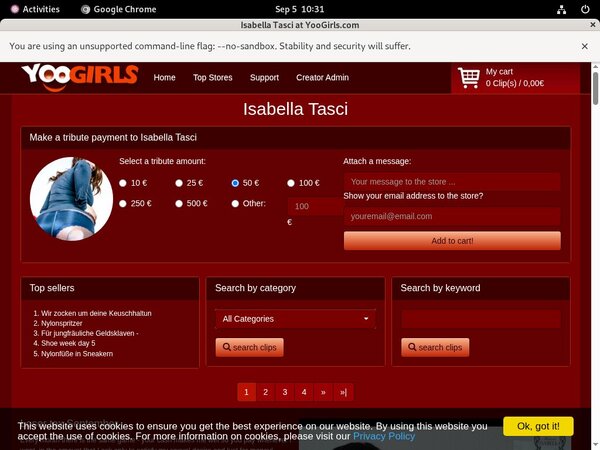Open the Top Stores menu
The height and width of the screenshot is (450, 600).
(x=212, y=77)
